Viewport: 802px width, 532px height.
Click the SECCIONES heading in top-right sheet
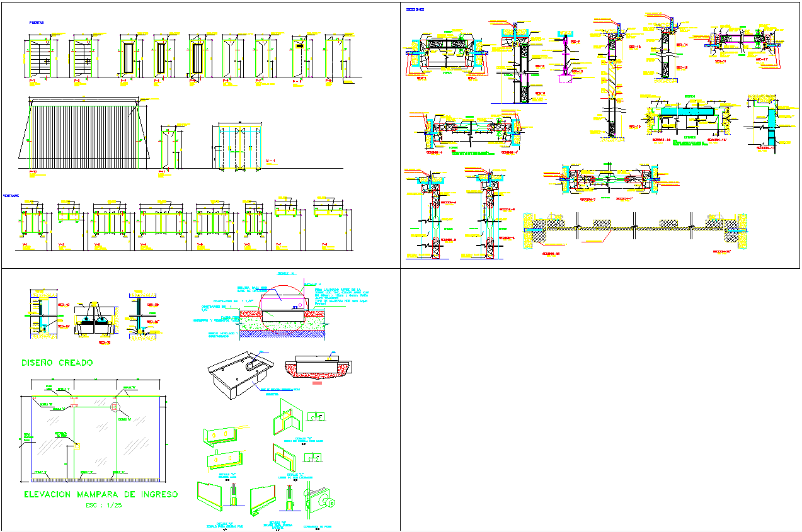pyautogui.click(x=415, y=9)
